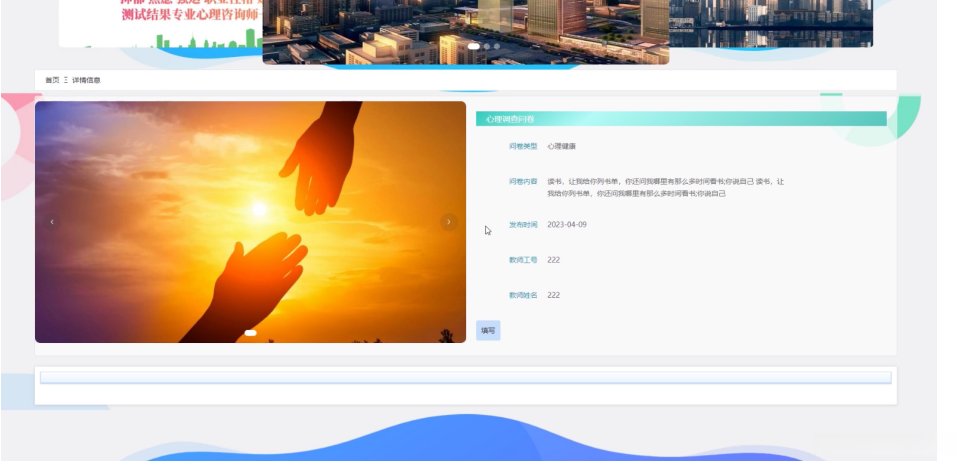
Task: Select middle indicator dot of city banner
Action: [487, 46]
